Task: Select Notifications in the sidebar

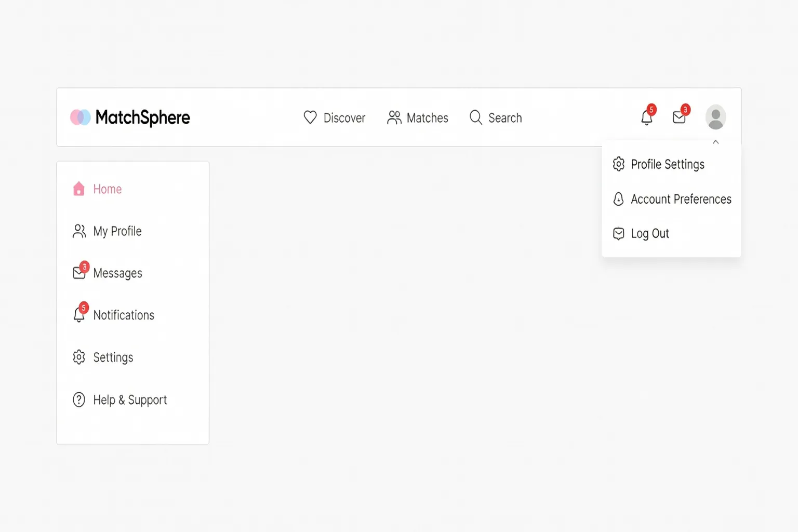Action: pyautogui.click(x=124, y=315)
